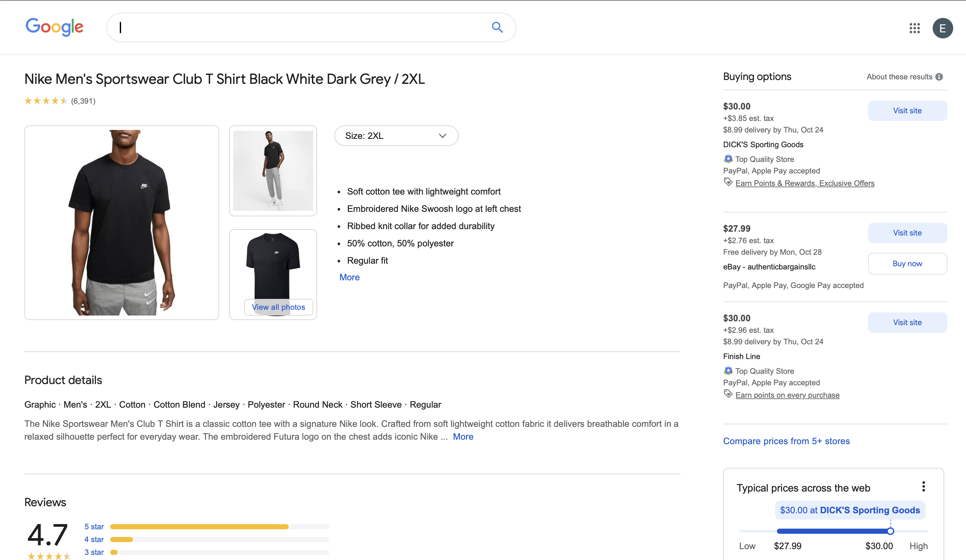Screen dimensions: 966x560
Task: Expand More under feature bullet list
Action: coord(349,277)
